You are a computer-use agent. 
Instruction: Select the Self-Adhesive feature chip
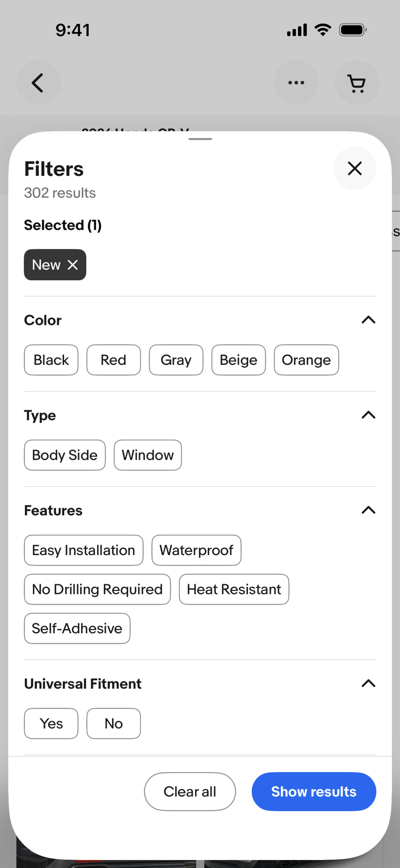(x=77, y=628)
